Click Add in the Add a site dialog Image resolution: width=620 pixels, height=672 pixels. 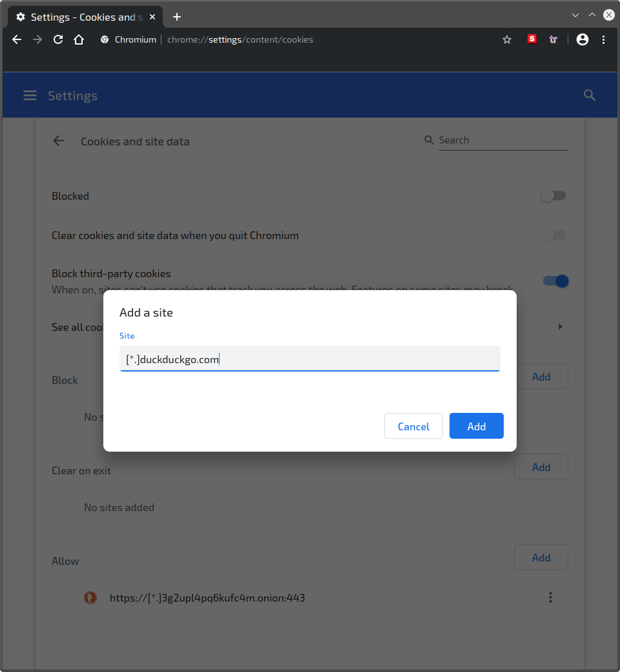pyautogui.click(x=477, y=426)
